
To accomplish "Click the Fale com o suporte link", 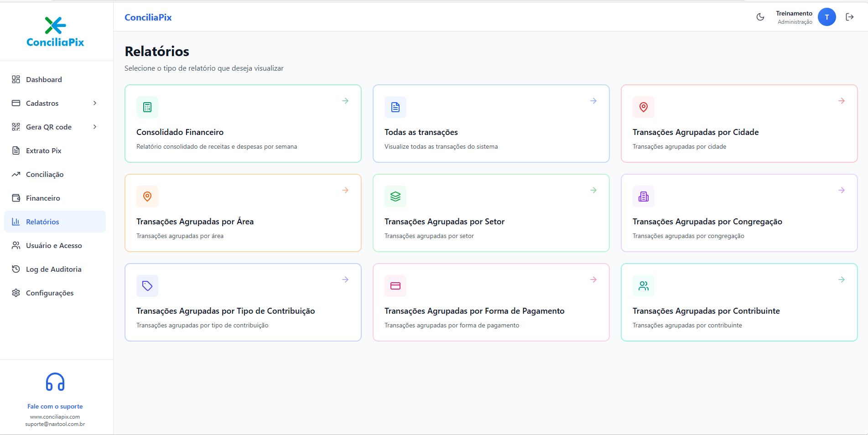I will click(55, 406).
